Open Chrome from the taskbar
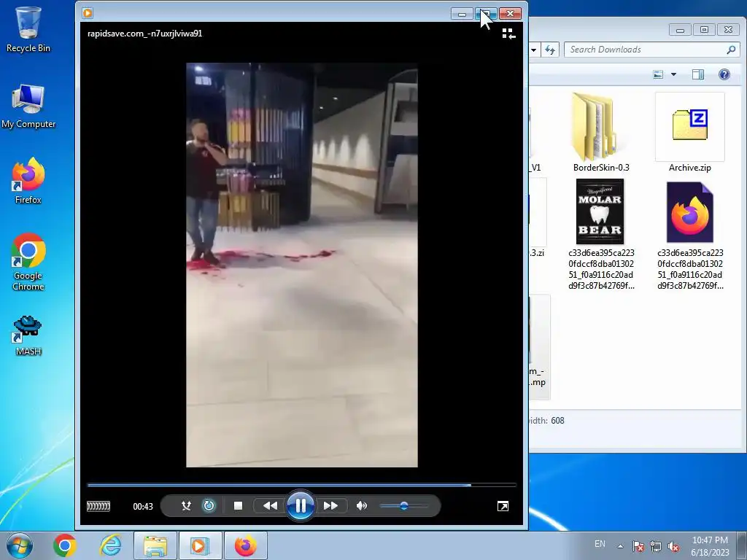This screenshot has width=747, height=560. tap(65, 545)
